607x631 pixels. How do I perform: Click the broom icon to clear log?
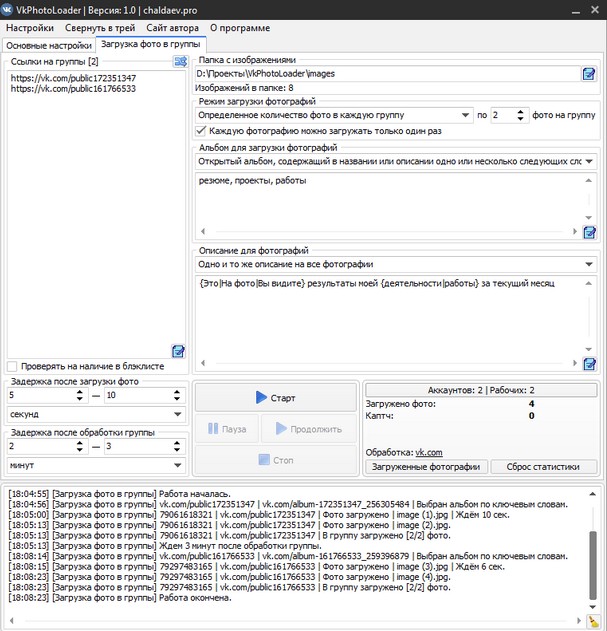click(x=593, y=621)
